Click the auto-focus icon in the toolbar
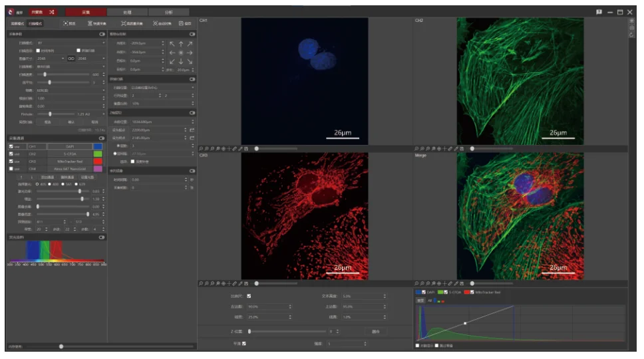The image size is (644, 359). click(155, 23)
